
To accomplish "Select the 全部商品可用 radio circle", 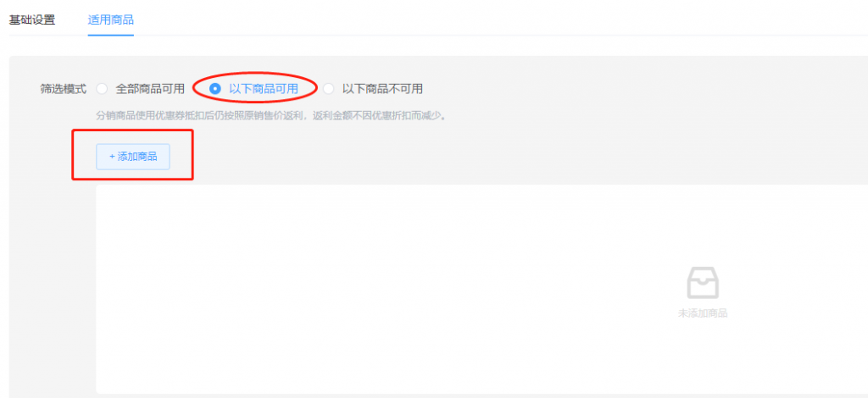I will point(102,89).
